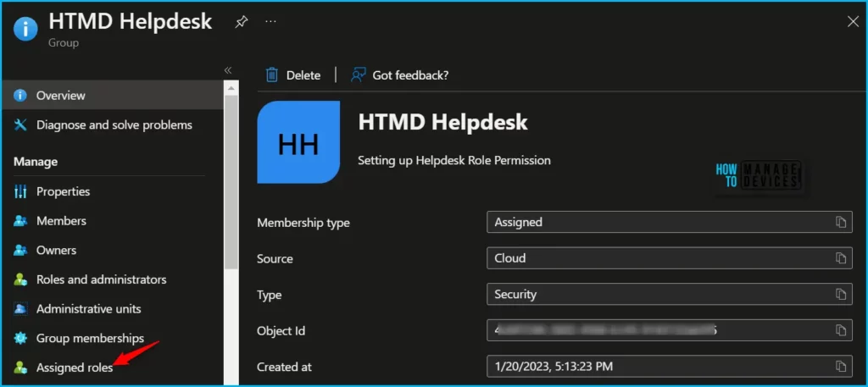Click the Members people icon
Screen dimensions: 868x387
(20, 220)
